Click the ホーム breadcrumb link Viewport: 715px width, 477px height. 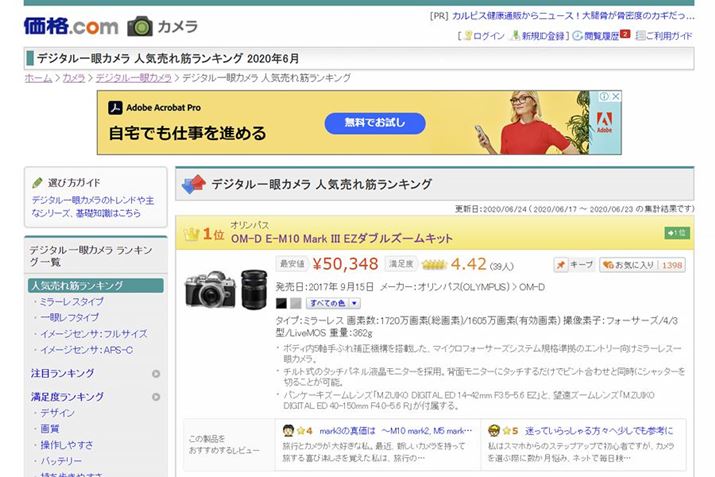(38, 78)
